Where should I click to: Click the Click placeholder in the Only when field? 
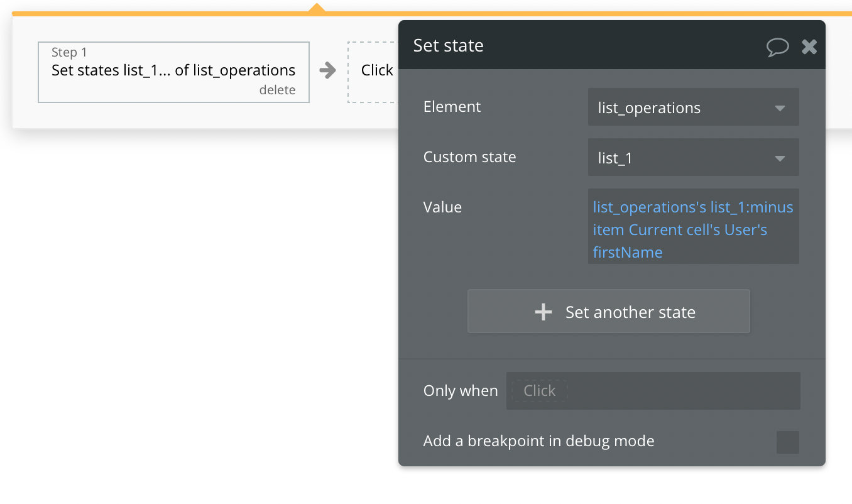click(x=539, y=391)
